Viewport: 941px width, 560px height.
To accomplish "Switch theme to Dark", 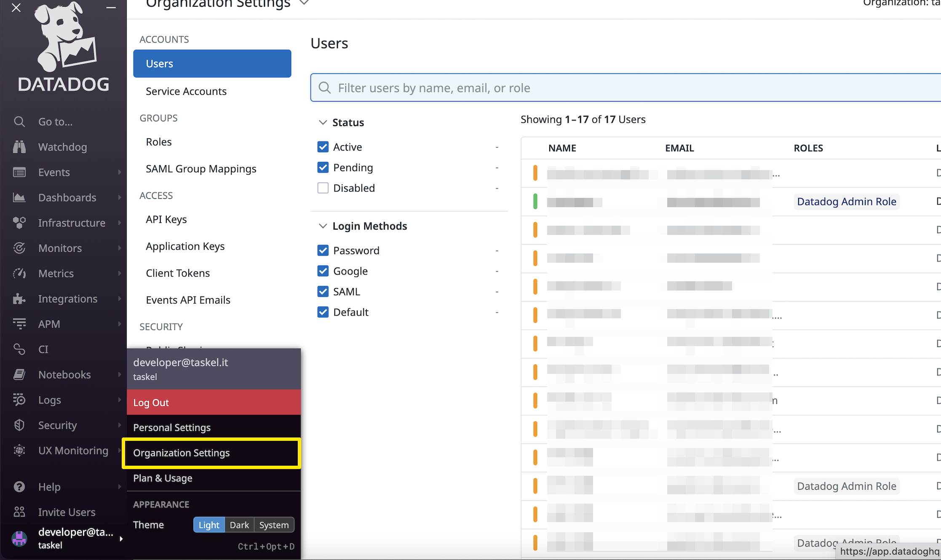I will coord(239,525).
